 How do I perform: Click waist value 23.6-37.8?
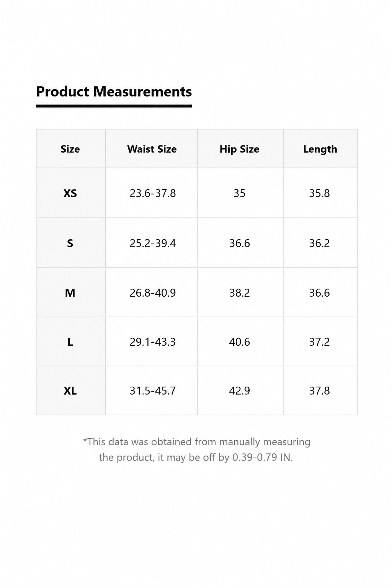(153, 193)
